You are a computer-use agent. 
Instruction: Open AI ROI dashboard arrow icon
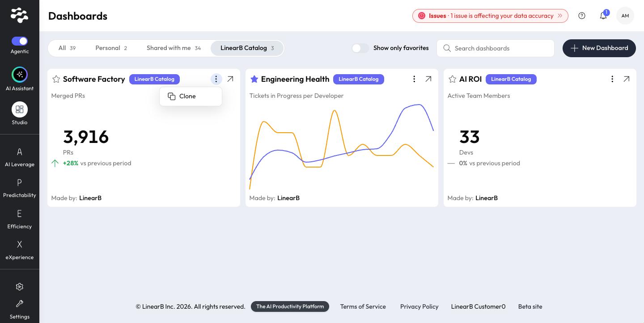[627, 79]
